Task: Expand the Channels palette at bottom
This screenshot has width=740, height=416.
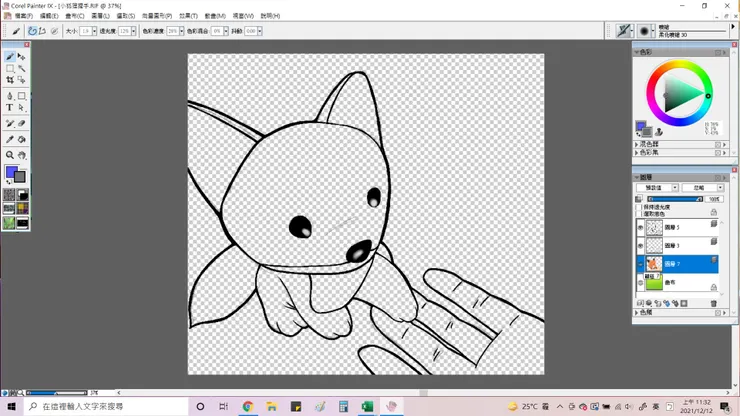Action: tap(637, 313)
